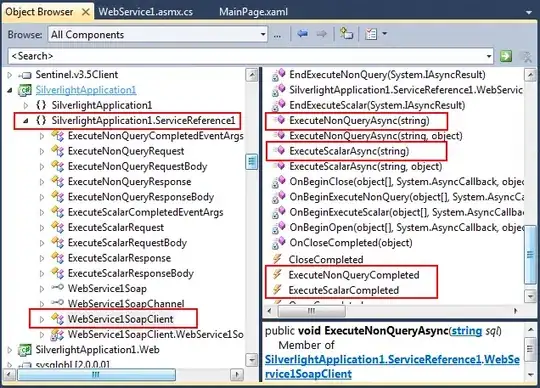Expand the ExecuteScalarRequest node
The height and width of the screenshot is (388, 540).
coord(42,228)
